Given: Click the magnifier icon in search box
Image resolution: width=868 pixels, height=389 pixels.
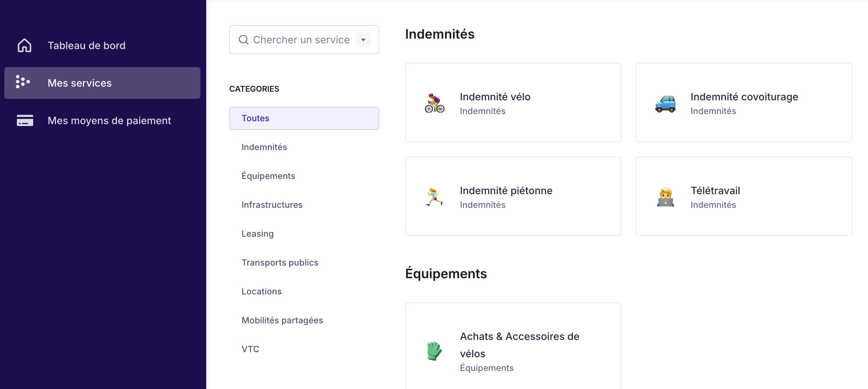Looking at the screenshot, I should [x=244, y=40].
